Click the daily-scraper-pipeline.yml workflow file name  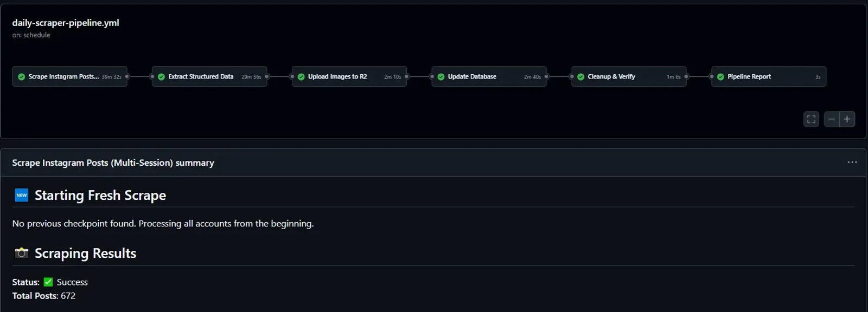[x=66, y=23]
